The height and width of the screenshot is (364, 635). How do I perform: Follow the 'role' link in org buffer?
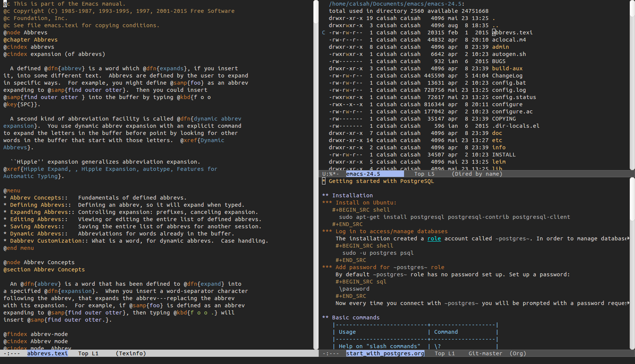click(x=434, y=239)
